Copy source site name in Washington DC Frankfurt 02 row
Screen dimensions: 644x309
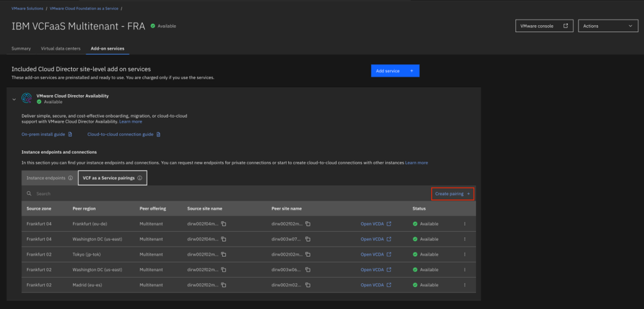[223, 270]
